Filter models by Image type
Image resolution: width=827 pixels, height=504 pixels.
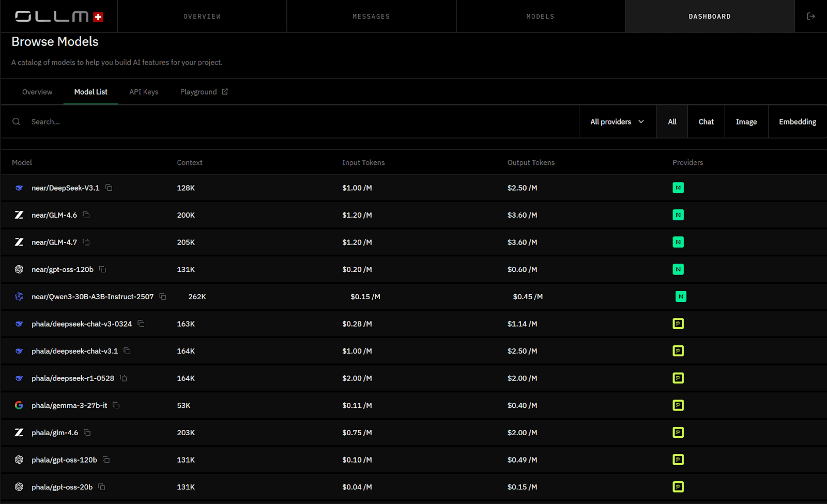click(746, 121)
